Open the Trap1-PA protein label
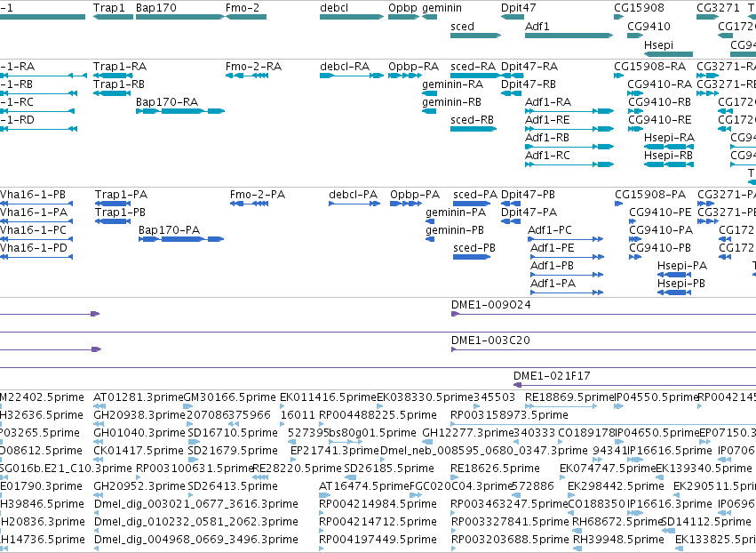756x553 pixels. (x=121, y=195)
